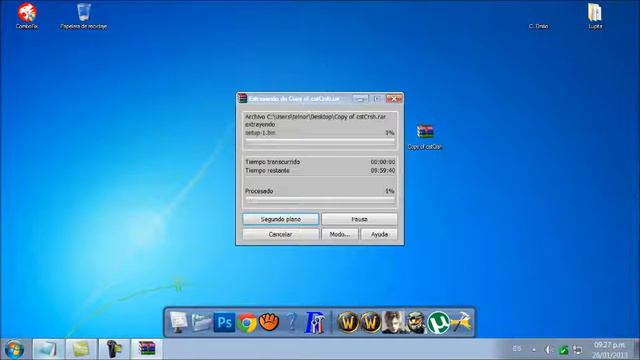The image size is (640, 360).
Task: Click the taskbar button next to the Start orb
Action: 48,349
